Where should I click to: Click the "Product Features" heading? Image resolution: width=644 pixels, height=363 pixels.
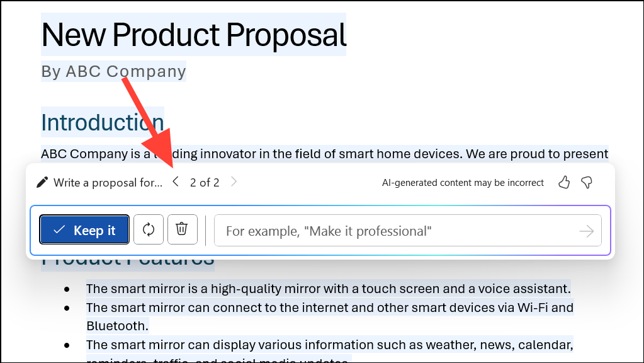pos(127,257)
